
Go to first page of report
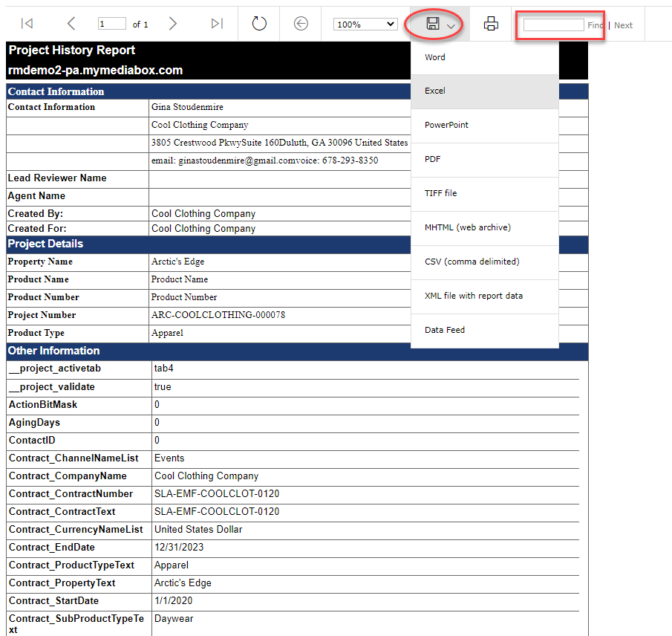click(x=27, y=23)
